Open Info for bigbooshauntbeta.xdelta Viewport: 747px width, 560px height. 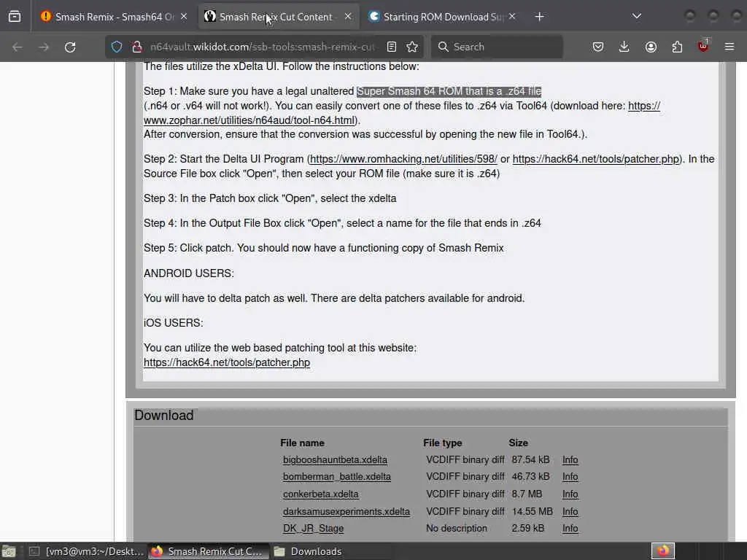pyautogui.click(x=570, y=460)
